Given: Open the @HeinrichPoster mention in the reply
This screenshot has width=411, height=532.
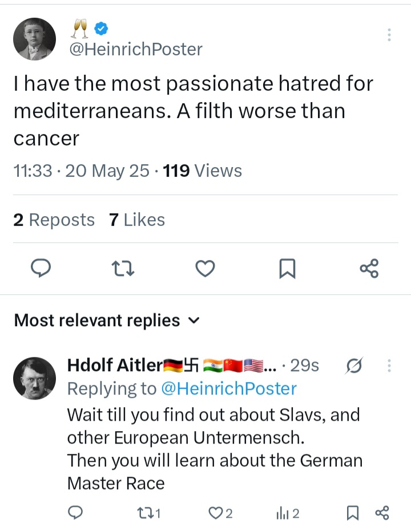Looking at the screenshot, I should point(228,388).
